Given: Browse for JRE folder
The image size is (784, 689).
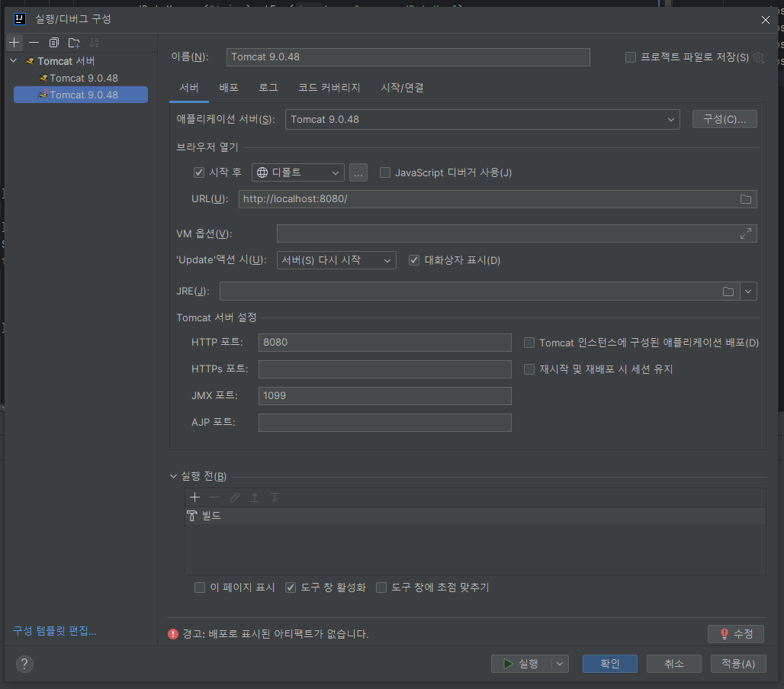Looking at the screenshot, I should [728, 291].
